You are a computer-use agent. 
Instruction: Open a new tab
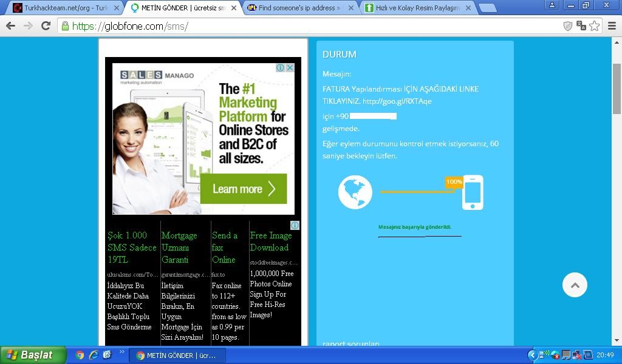487,7
